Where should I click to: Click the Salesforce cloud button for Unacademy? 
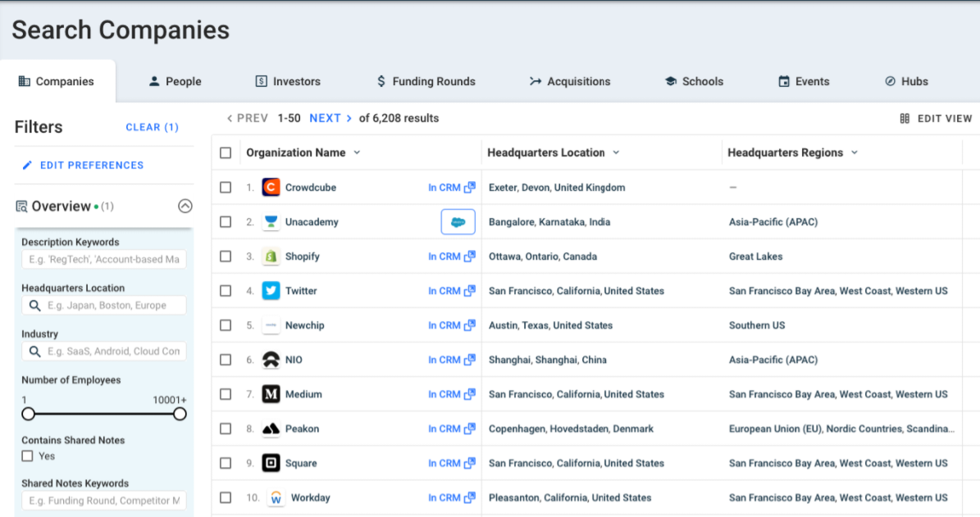(x=458, y=222)
